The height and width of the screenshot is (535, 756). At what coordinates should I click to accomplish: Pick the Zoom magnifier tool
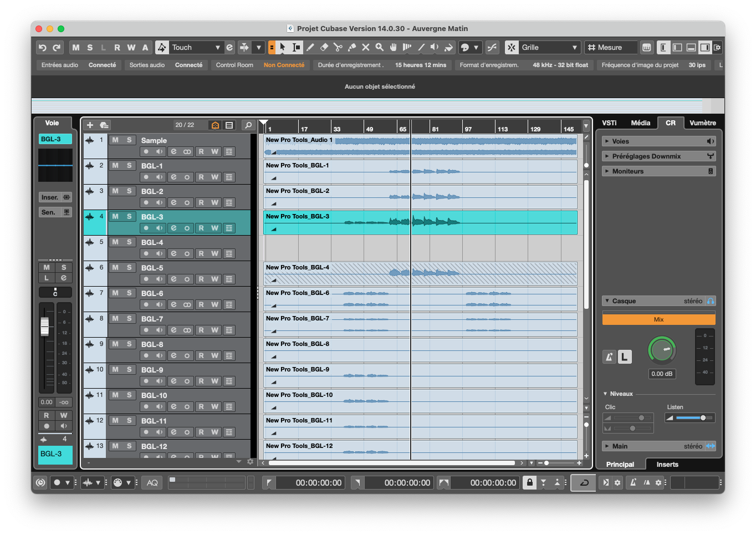tap(379, 47)
